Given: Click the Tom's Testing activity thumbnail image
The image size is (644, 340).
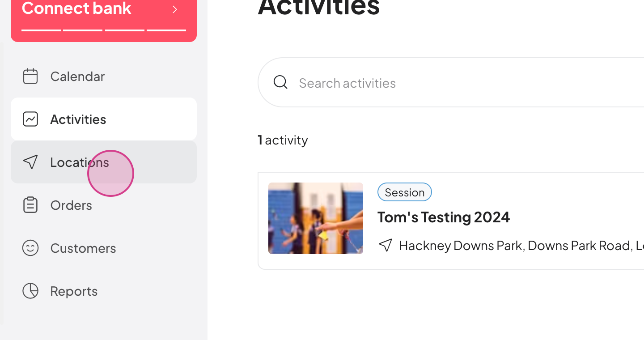Looking at the screenshot, I should click(x=316, y=218).
